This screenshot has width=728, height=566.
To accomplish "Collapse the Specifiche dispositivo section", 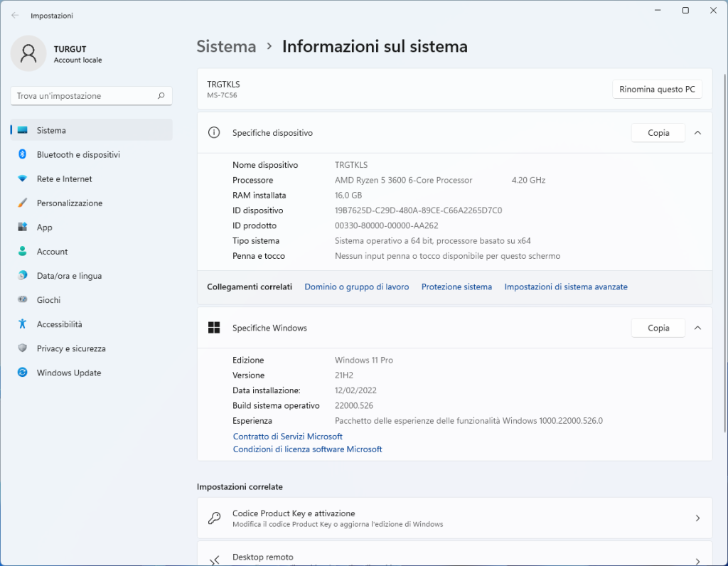I will [697, 133].
